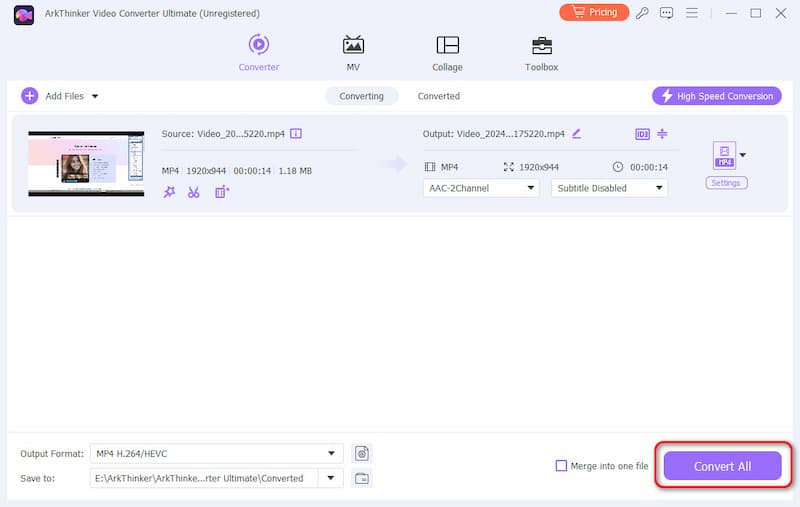
Task: Click the Convert All button
Action: (722, 466)
